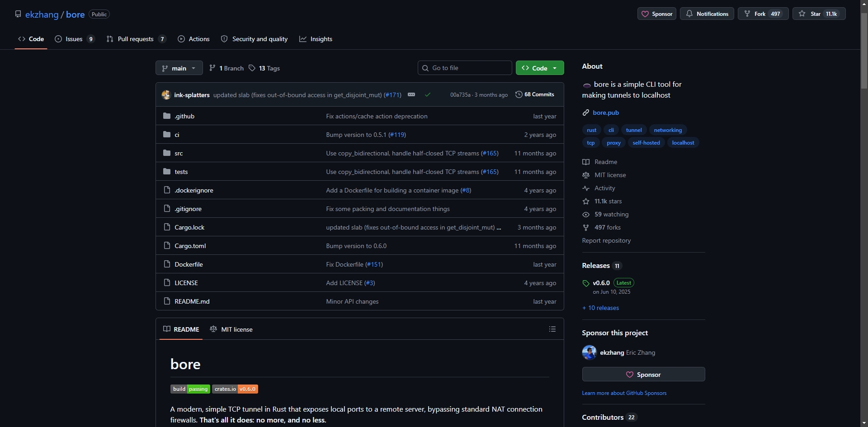Click the .dockerignore file icon
The width and height of the screenshot is (868, 427).
click(167, 190)
